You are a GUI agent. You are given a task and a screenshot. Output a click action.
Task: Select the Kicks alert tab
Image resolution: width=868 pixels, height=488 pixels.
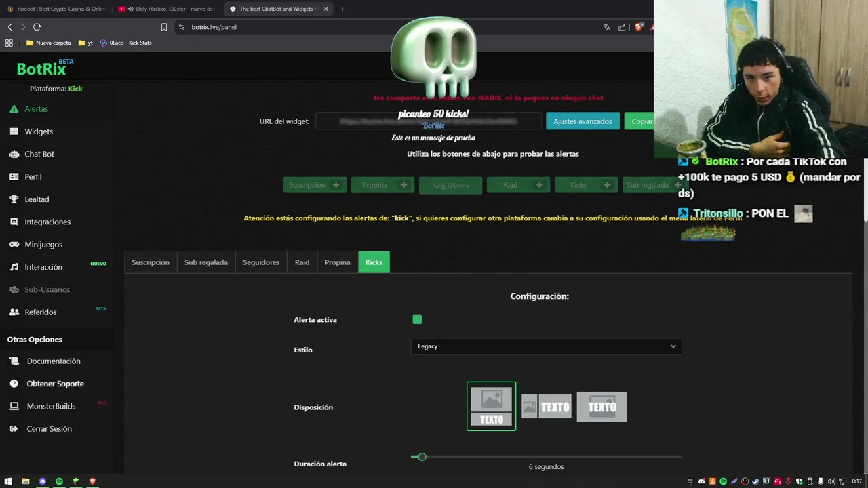pyautogui.click(x=374, y=262)
